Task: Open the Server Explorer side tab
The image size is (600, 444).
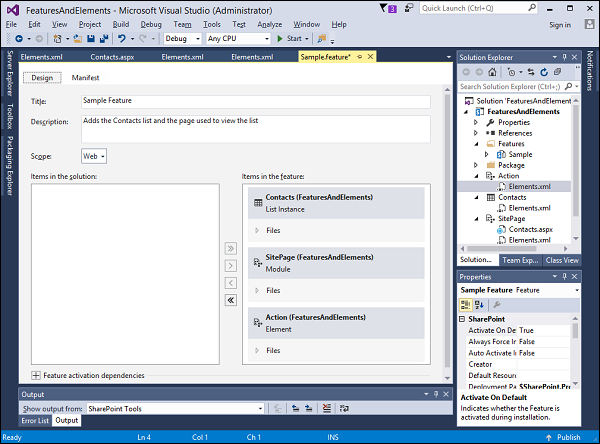Action: pyautogui.click(x=10, y=73)
